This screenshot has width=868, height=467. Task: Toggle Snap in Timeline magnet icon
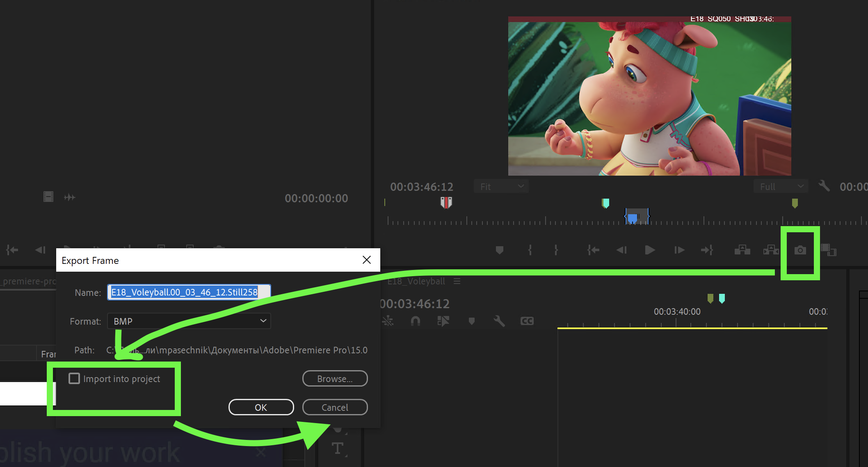pos(416,321)
